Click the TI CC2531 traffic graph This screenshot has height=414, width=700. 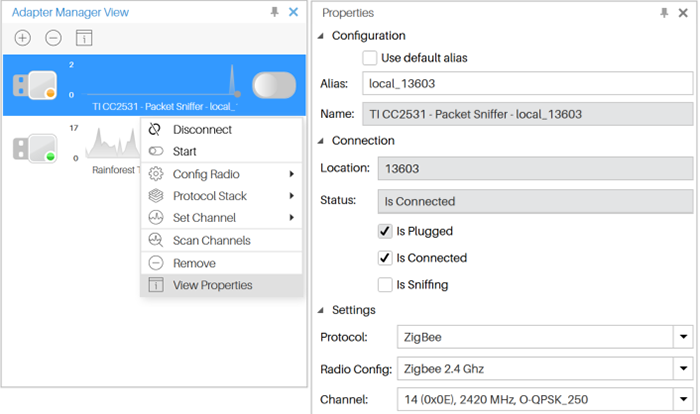point(164,80)
